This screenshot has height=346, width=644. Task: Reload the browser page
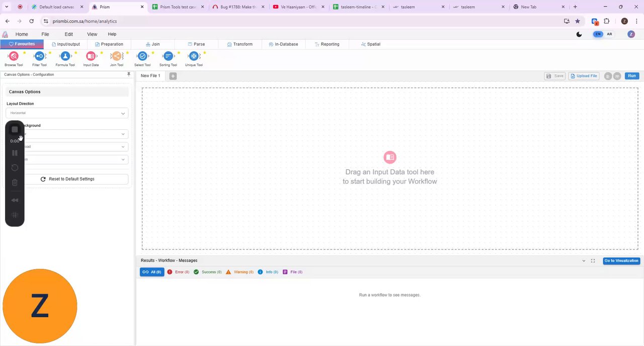(31, 21)
